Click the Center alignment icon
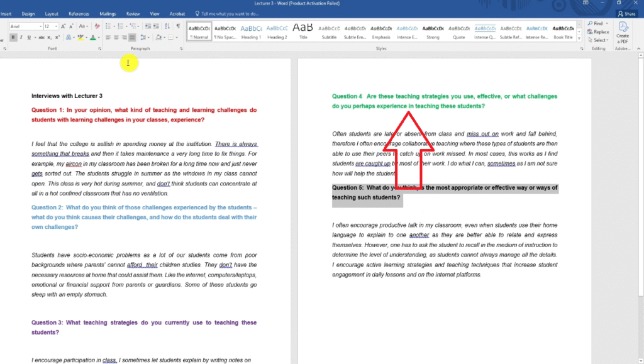This screenshot has width=644, height=364. 116,38
